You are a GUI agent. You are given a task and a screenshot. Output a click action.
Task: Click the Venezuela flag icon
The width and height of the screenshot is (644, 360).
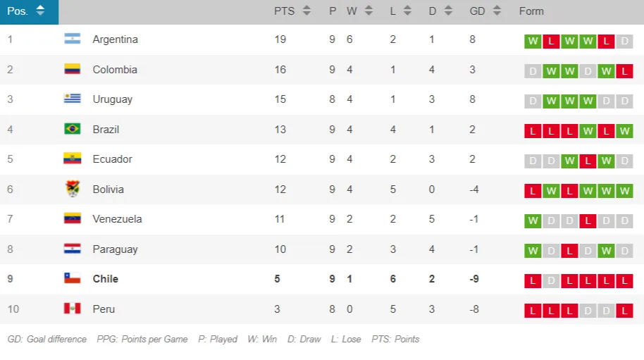click(72, 219)
